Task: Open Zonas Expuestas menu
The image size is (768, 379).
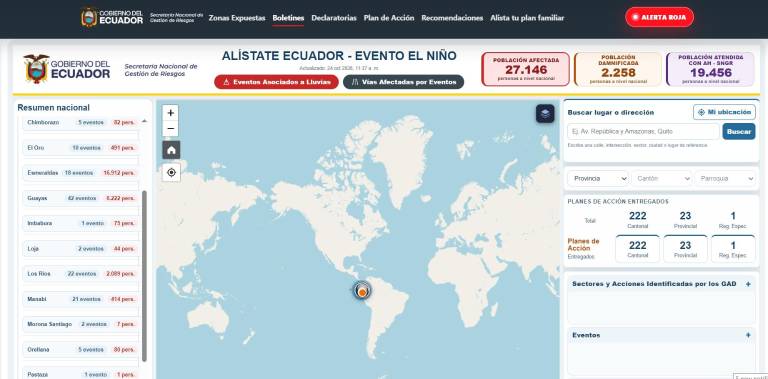Action: (237, 18)
